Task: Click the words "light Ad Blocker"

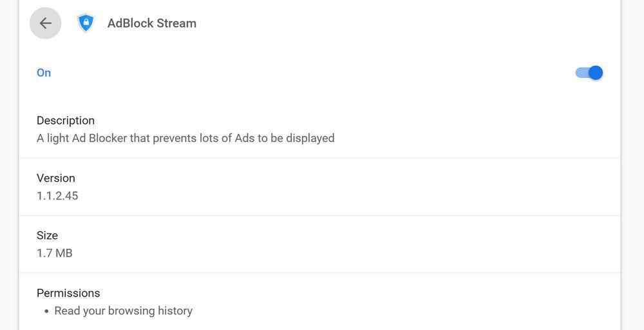Action: 87,138
